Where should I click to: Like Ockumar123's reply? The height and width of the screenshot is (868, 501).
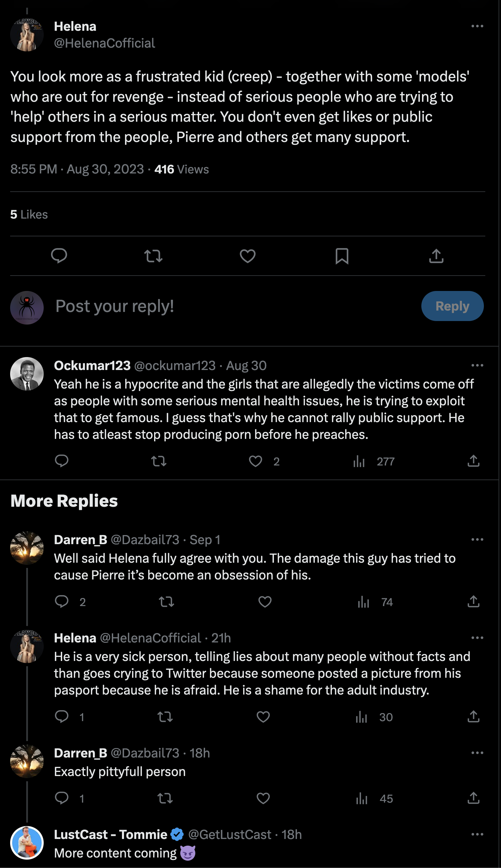255,461
